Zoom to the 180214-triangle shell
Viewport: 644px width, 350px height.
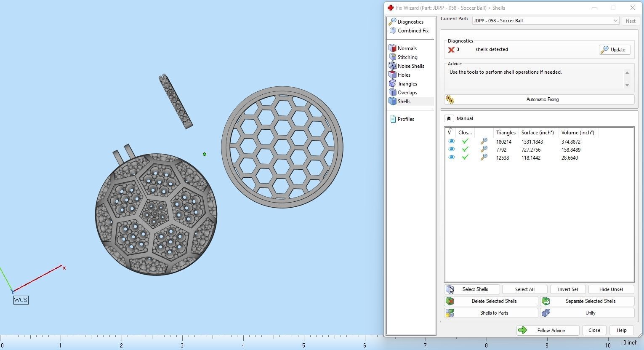(484, 142)
